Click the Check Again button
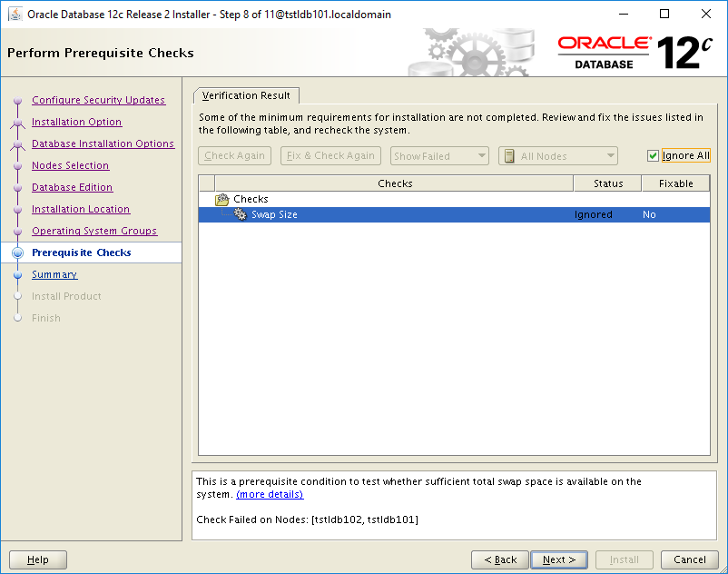Viewport: 728px width, 574px height. (234, 155)
